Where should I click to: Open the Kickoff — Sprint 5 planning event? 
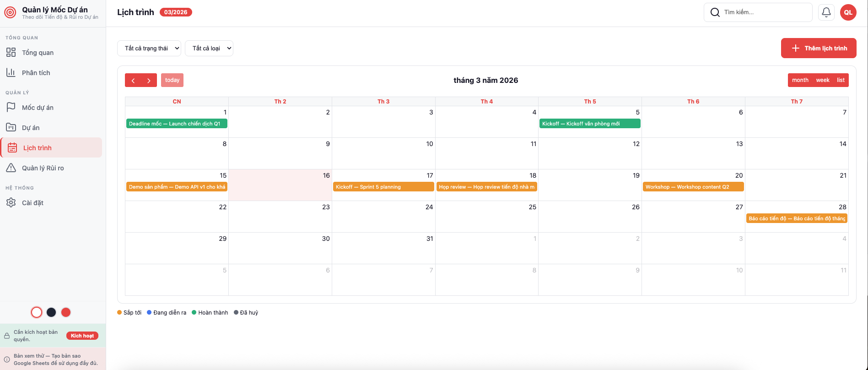(383, 187)
